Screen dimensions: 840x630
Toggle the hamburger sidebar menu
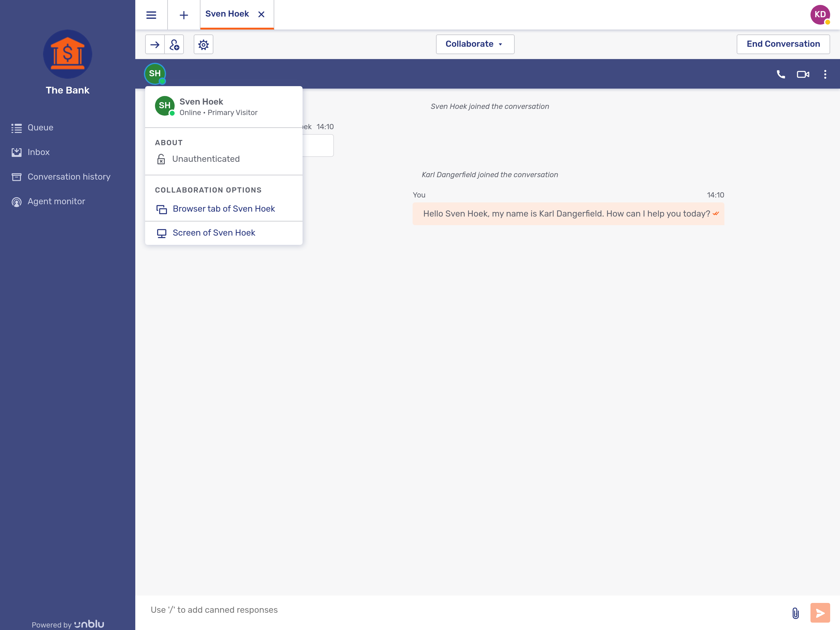pyautogui.click(x=151, y=15)
